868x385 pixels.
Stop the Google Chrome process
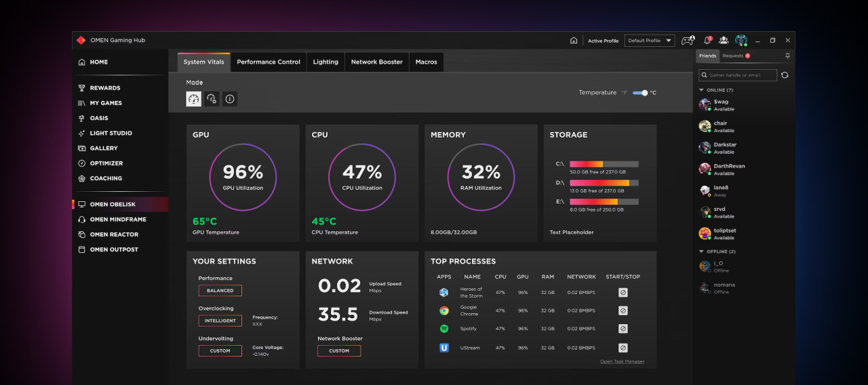[x=623, y=310]
